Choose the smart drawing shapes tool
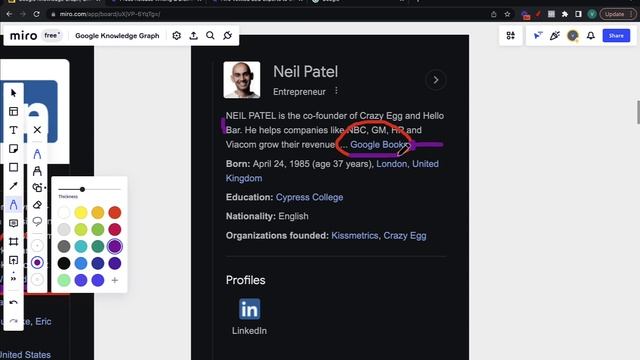Screen dimensions: 640x360 point(38,187)
